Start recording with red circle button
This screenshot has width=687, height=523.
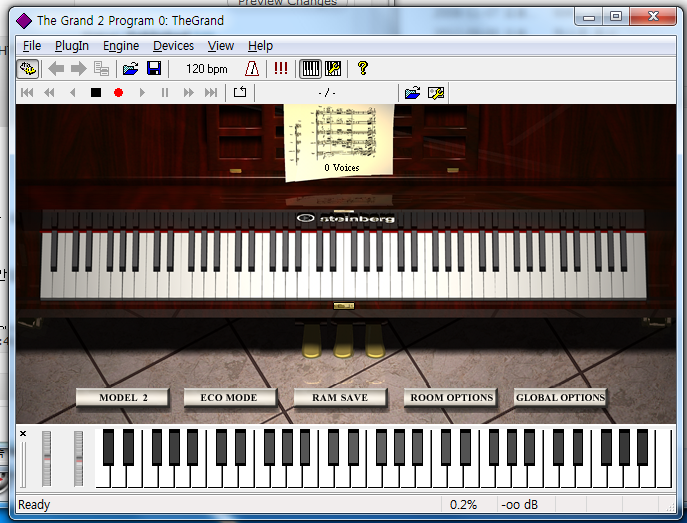[118, 92]
